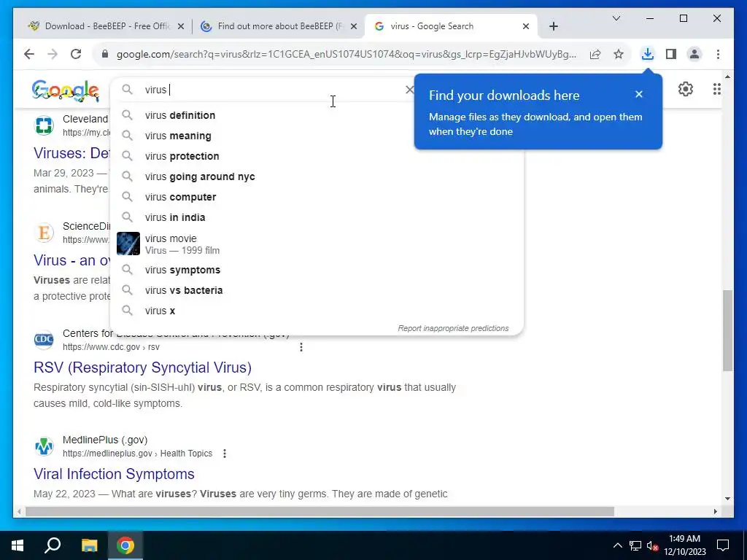Click the horizontal scrollbar thumb
The width and height of the screenshot is (747, 560).
[320, 511]
